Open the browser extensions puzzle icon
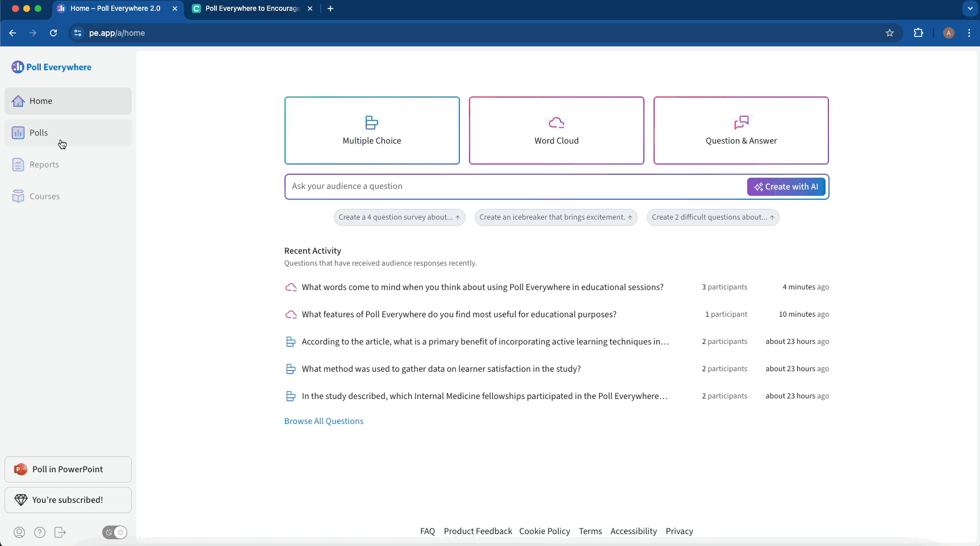The image size is (980, 546). pyautogui.click(x=918, y=33)
